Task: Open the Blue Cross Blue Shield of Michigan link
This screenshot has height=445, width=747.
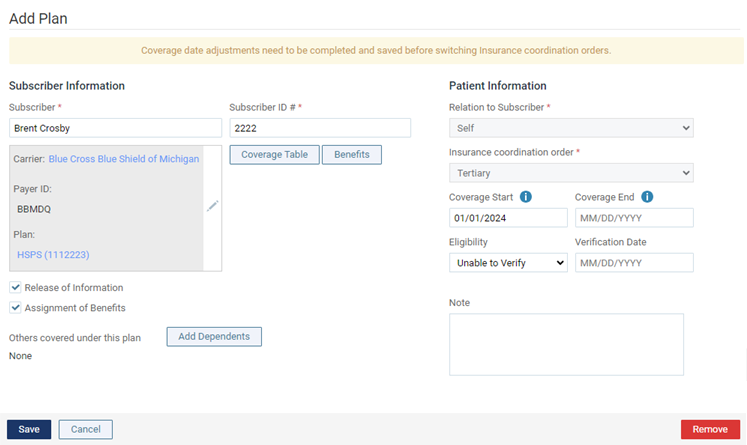Action: pos(124,159)
